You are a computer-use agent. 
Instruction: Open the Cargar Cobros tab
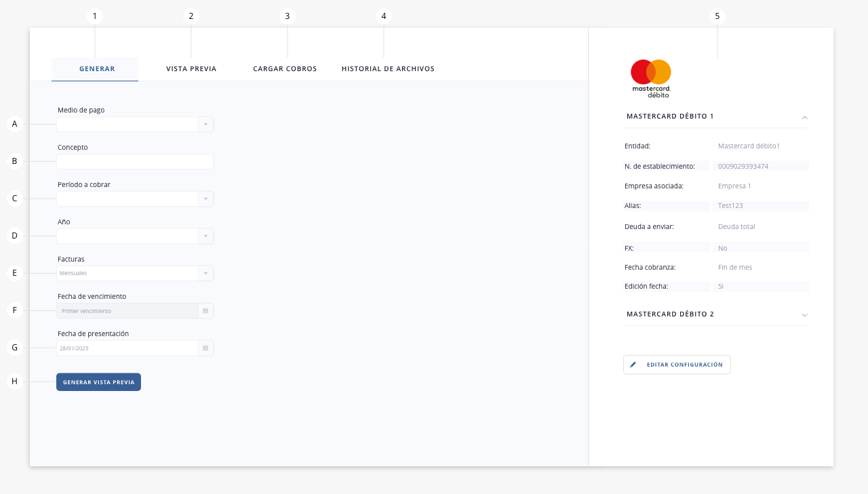click(285, 69)
